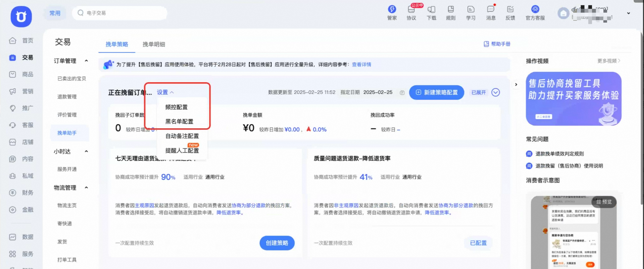Viewport: 644px width, 269px height.
Task: Click the user avatar icon
Action: pyautogui.click(x=563, y=13)
